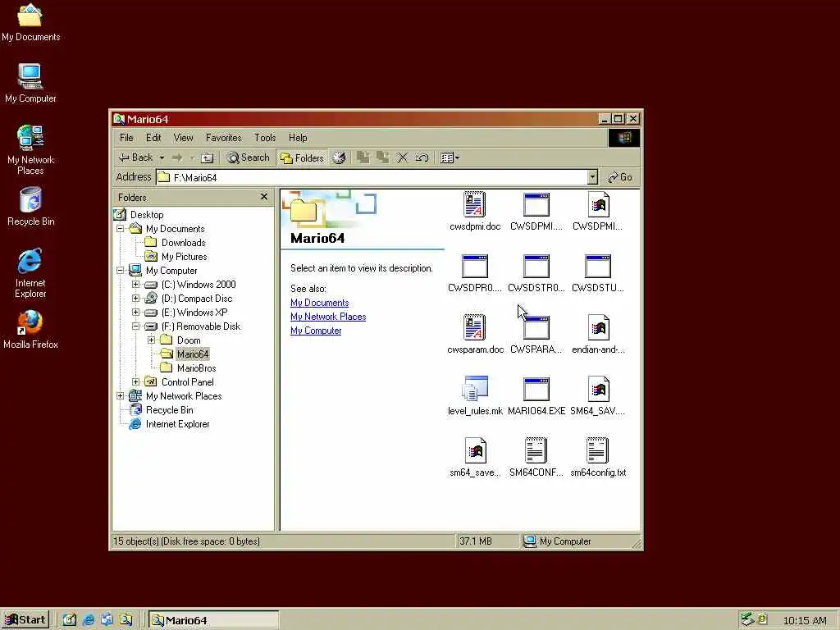Expand the Control Panel tree node
This screenshot has width=840, height=630.
pos(136,382)
